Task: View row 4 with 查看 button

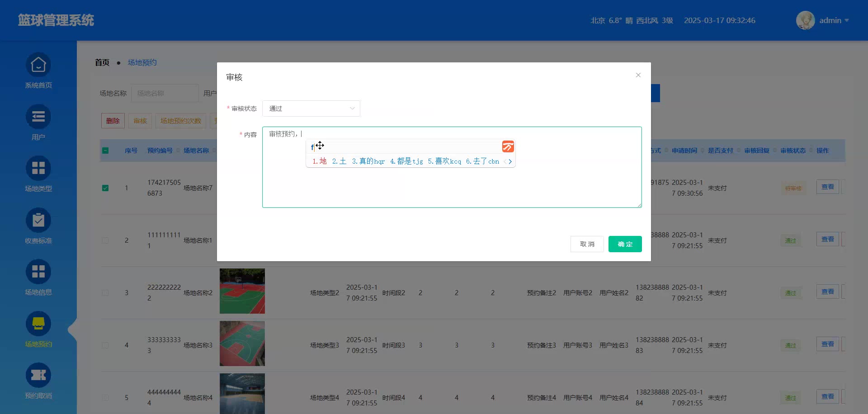Action: tap(828, 344)
